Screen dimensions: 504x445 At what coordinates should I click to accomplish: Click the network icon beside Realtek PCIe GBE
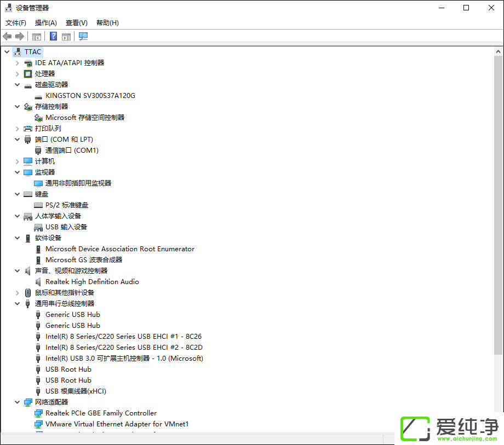(38, 413)
